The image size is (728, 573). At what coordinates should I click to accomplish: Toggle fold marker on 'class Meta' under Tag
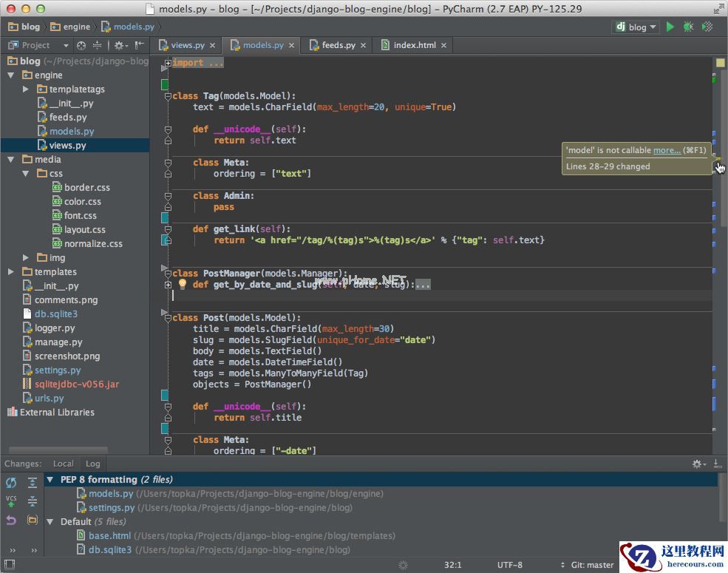[x=168, y=163]
